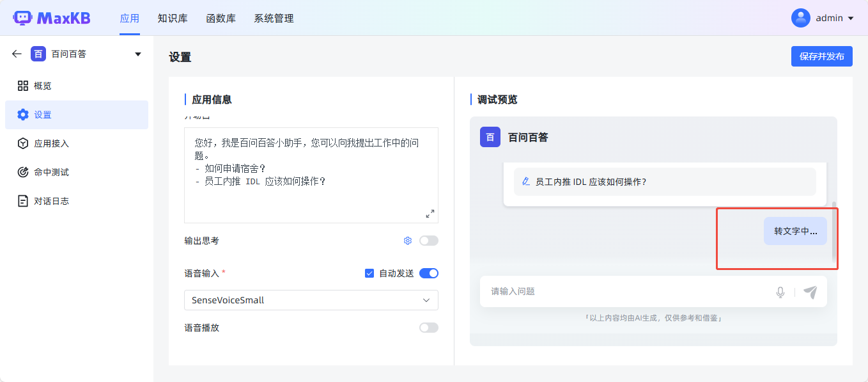Click the send message paper plane icon
Screen dimensions: 868x382
pyautogui.click(x=810, y=292)
